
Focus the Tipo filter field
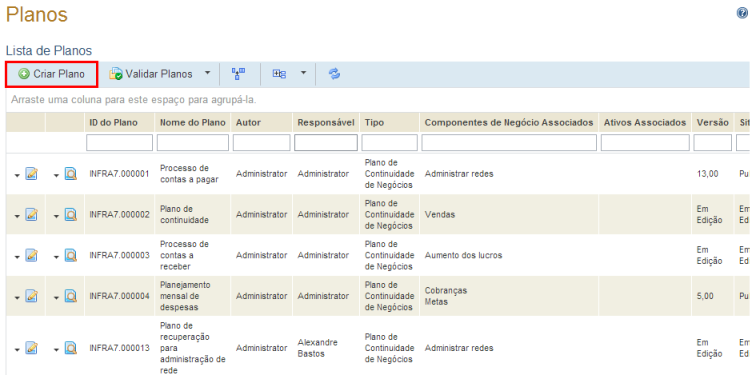click(390, 143)
